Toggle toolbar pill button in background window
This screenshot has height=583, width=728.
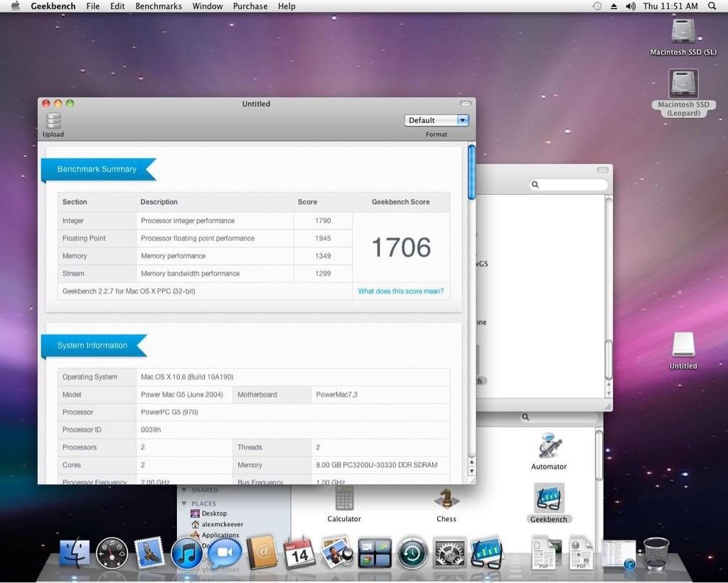[603, 170]
